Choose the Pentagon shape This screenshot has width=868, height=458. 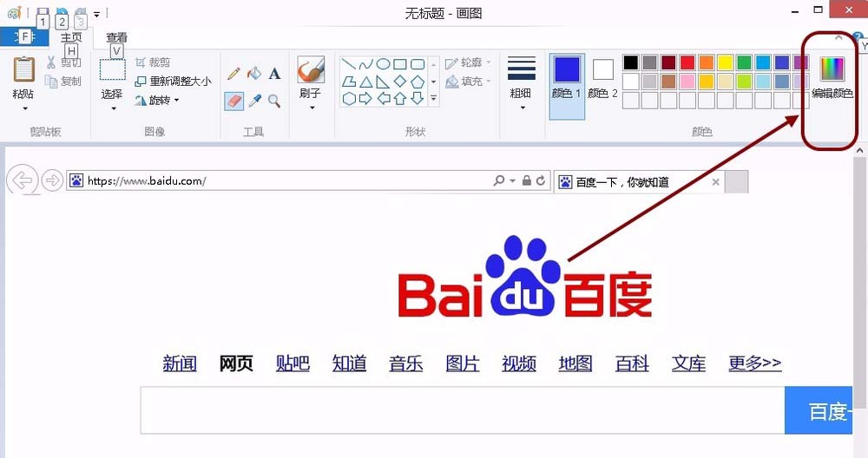(x=418, y=82)
